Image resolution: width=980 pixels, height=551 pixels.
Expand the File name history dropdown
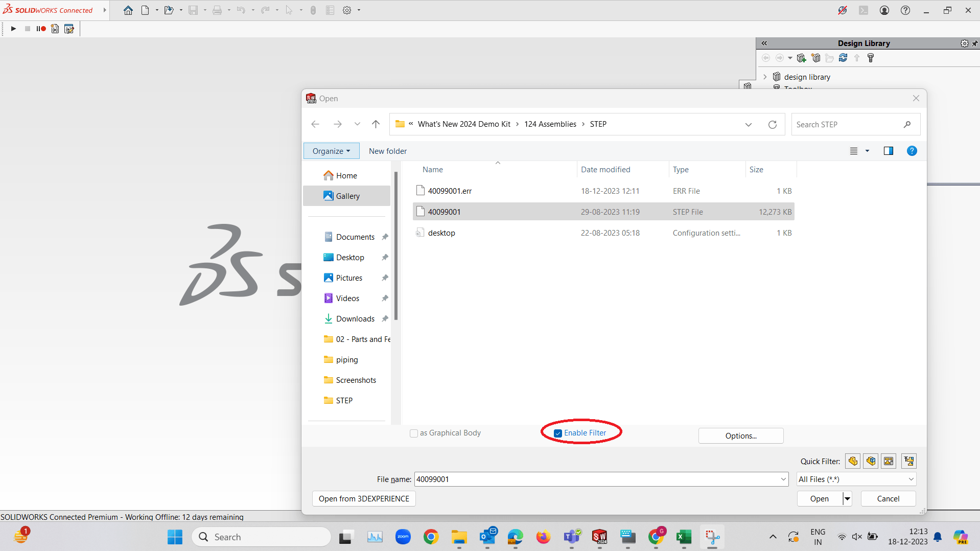point(784,479)
